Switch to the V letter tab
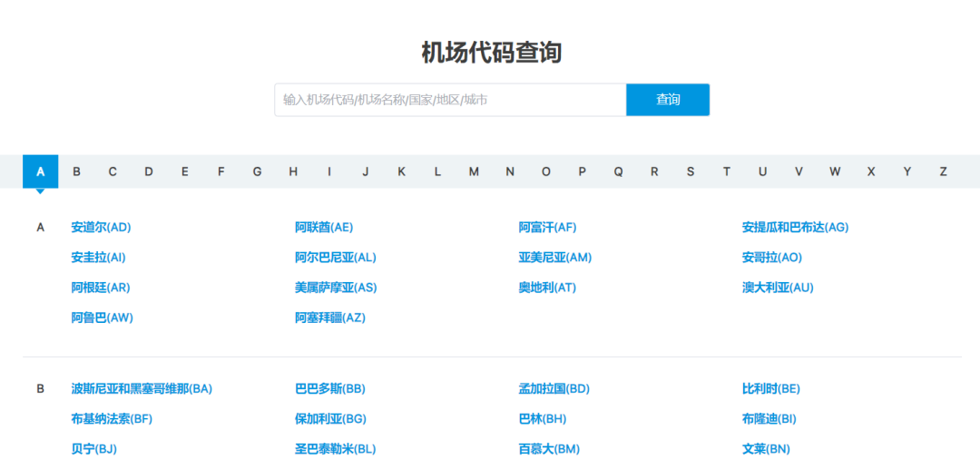 tap(799, 171)
